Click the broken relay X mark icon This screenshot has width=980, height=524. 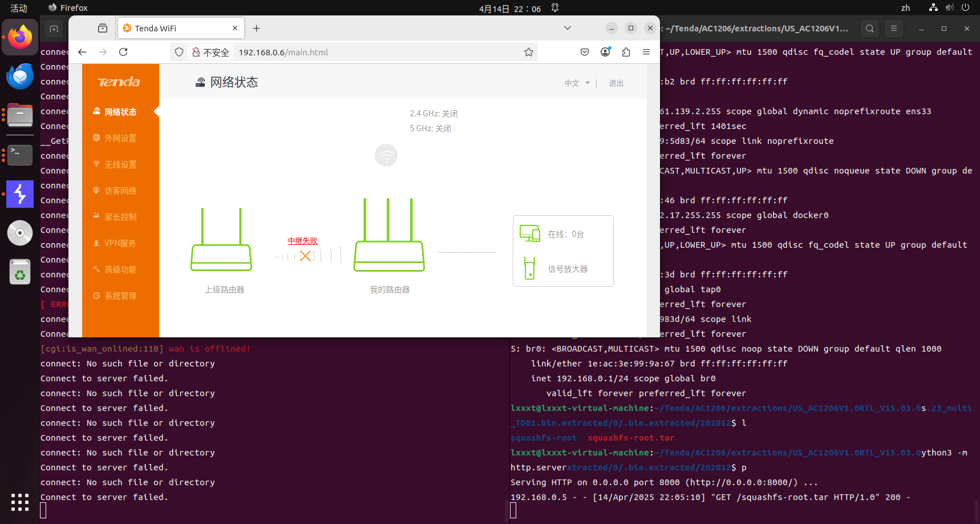(306, 256)
